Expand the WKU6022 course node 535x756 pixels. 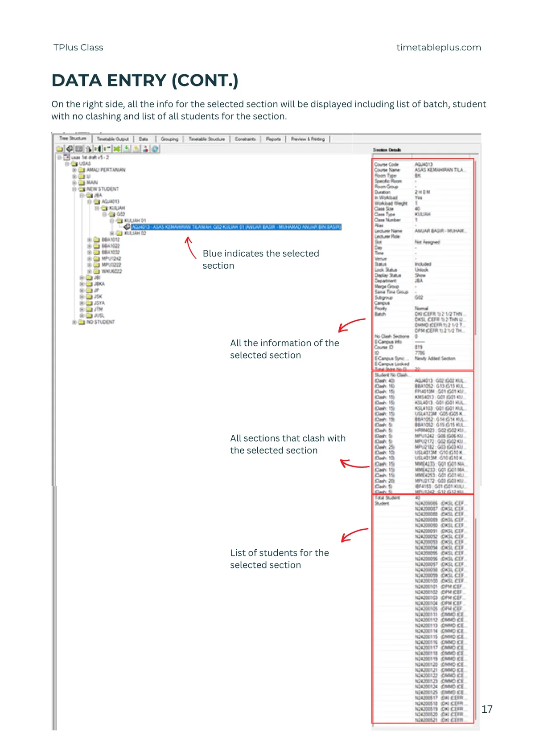90,271
